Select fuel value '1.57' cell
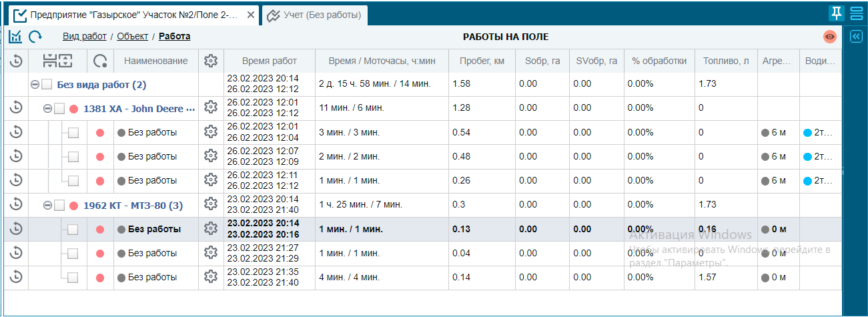The image size is (868, 317). 726,277
